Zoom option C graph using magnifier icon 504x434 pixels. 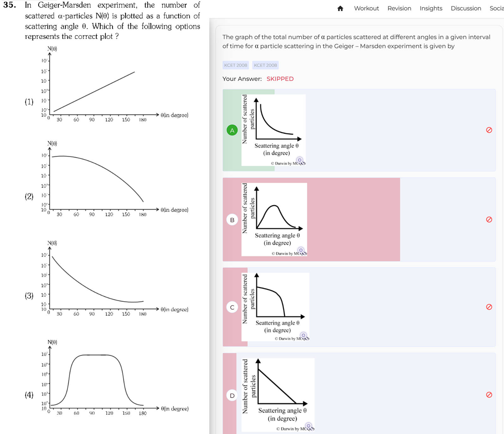coord(303,335)
